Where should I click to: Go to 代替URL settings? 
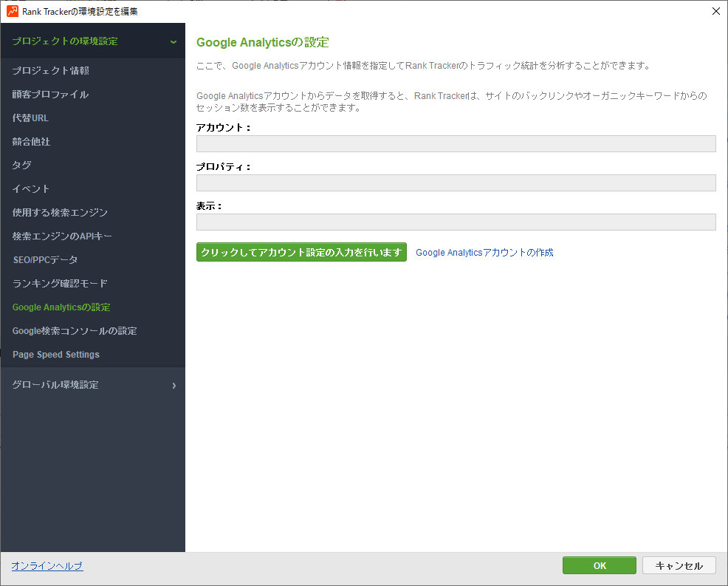[30, 118]
